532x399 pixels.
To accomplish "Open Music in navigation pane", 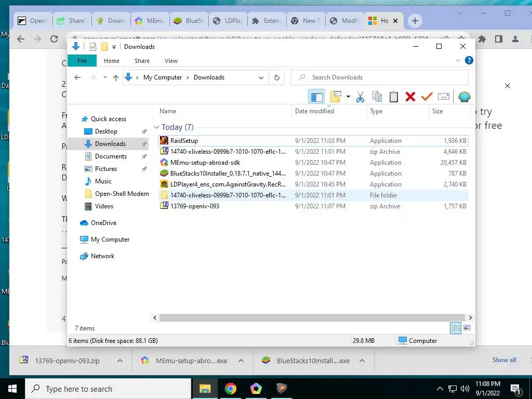I will [x=103, y=181].
